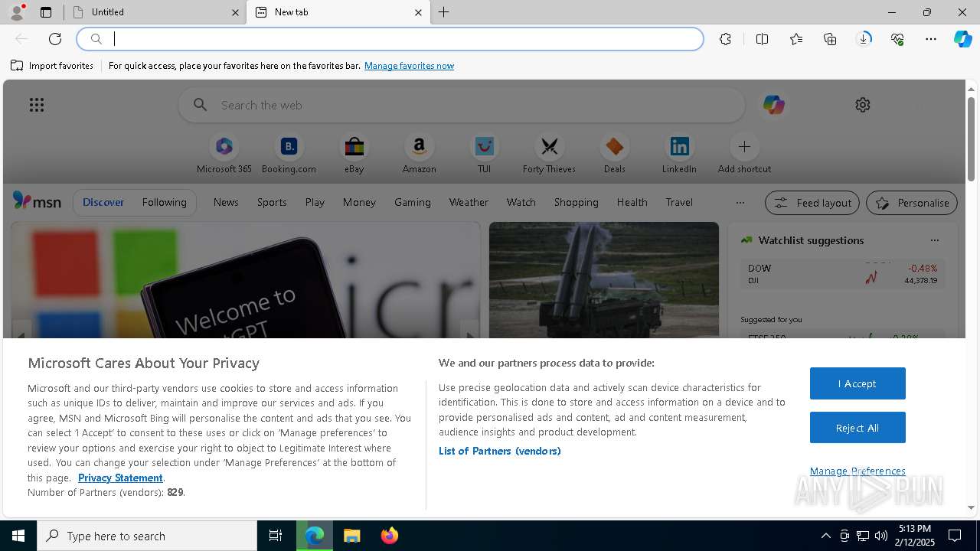Close the Untitled tab

pyautogui.click(x=235, y=12)
